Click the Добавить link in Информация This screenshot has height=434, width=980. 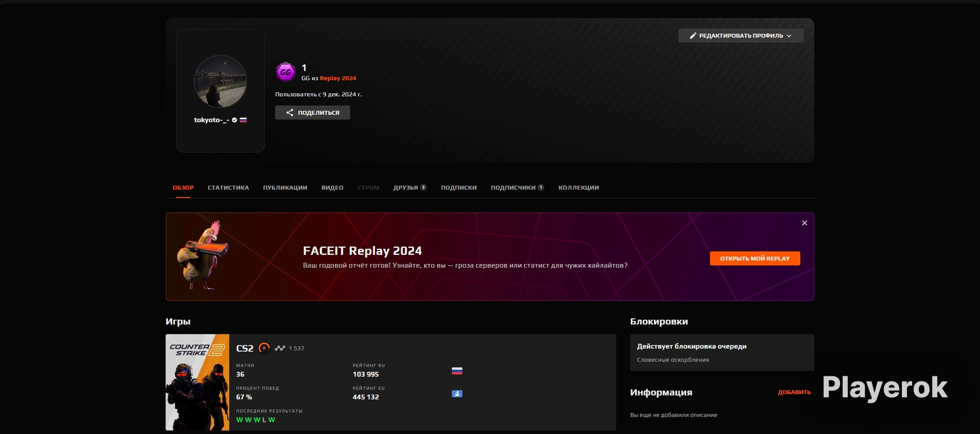tap(794, 392)
